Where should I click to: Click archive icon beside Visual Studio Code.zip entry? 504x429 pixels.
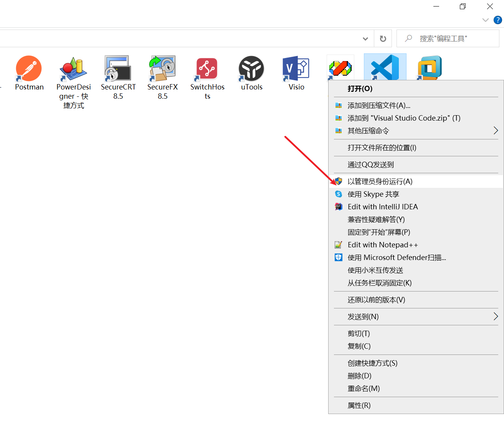[x=339, y=118]
